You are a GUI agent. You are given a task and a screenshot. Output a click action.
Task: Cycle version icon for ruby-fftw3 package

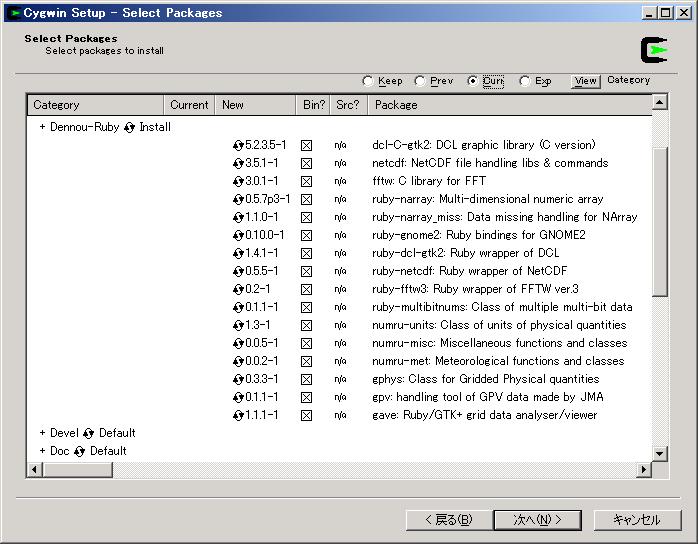point(238,289)
